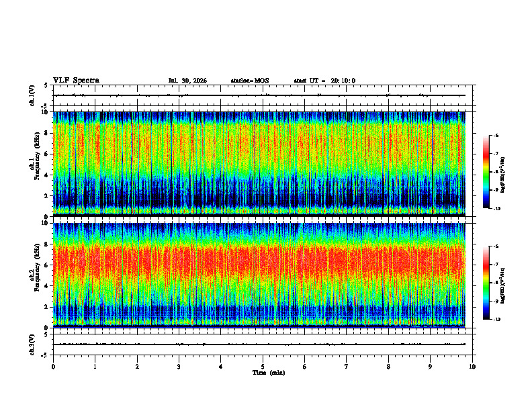The image size is (532, 411).
Task: Click time axis tick label "7"
Action: pos(347,367)
